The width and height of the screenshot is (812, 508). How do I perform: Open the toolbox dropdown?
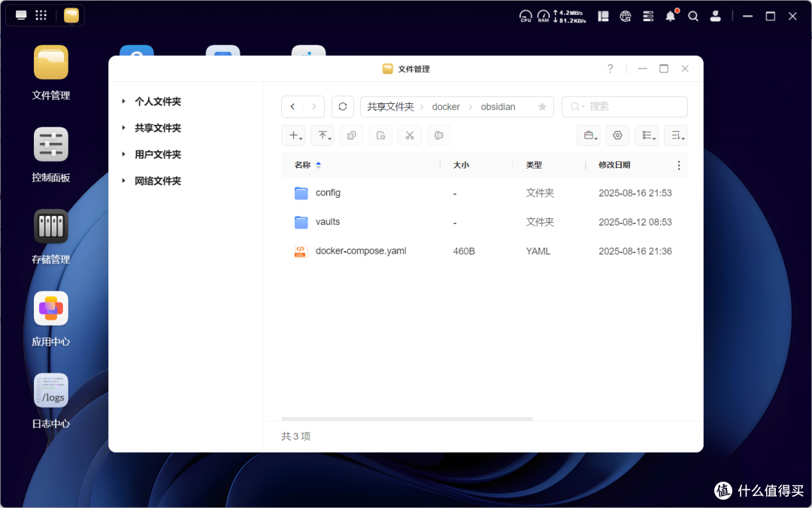[x=589, y=135]
